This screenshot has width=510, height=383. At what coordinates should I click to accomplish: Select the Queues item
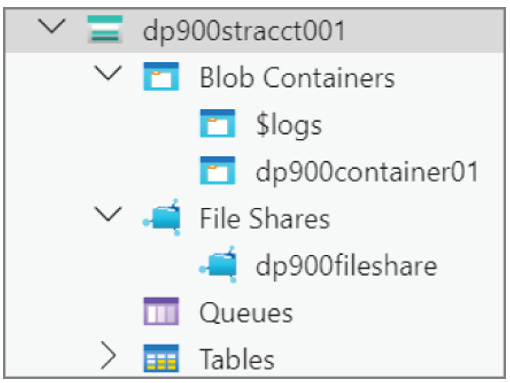[x=246, y=313]
